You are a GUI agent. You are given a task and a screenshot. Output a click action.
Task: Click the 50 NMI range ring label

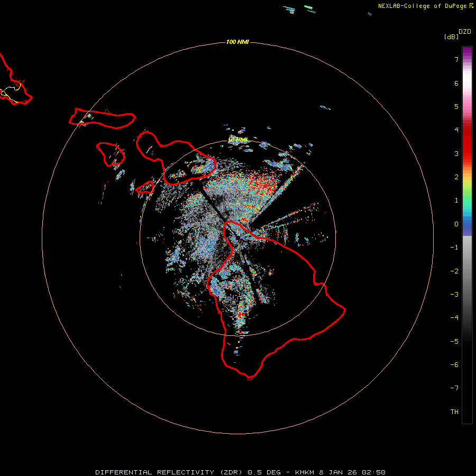pyautogui.click(x=237, y=140)
